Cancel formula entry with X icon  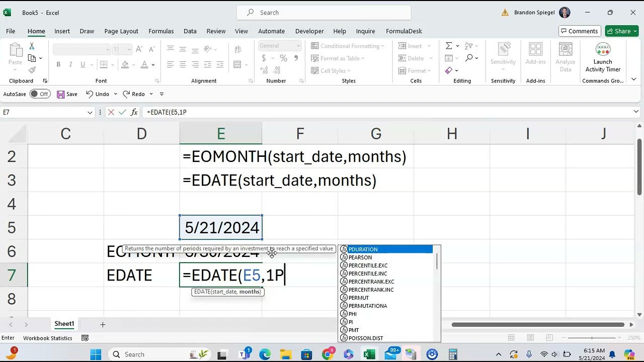tap(111, 112)
